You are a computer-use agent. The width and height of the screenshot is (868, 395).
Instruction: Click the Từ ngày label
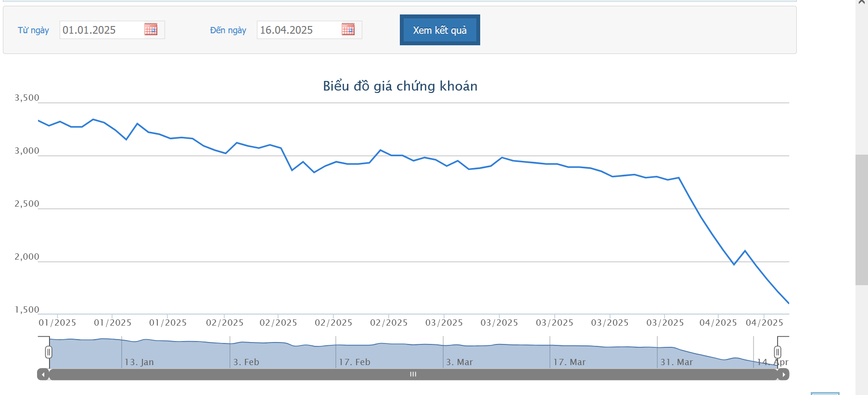[x=33, y=30]
